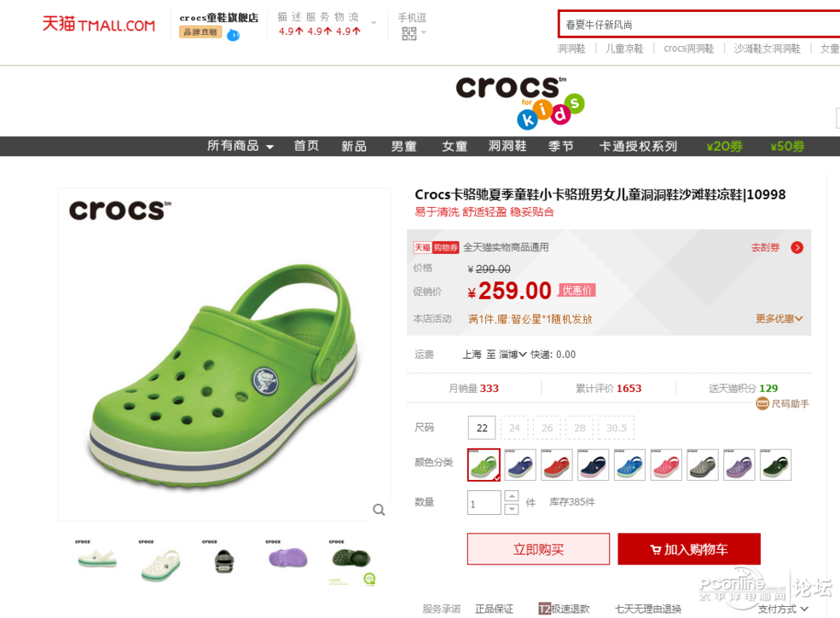Decrease quantity with the down arrow
Viewport: 840px width, 618px height.
point(512,509)
